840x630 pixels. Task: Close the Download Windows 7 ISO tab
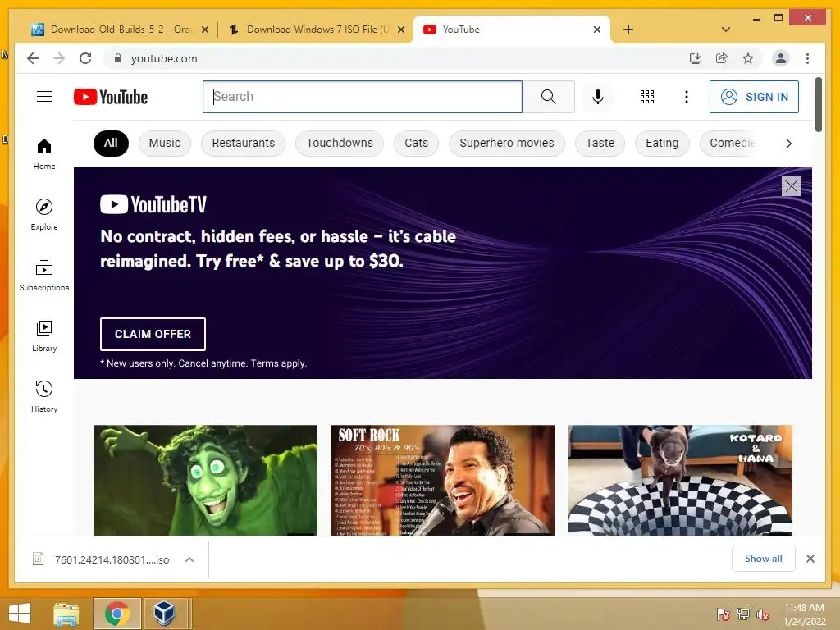pos(400,30)
